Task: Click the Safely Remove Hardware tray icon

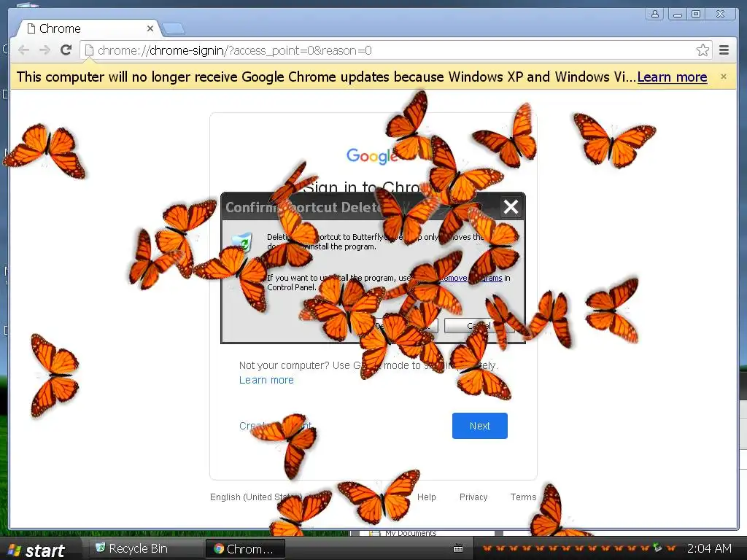Action: pos(657,548)
